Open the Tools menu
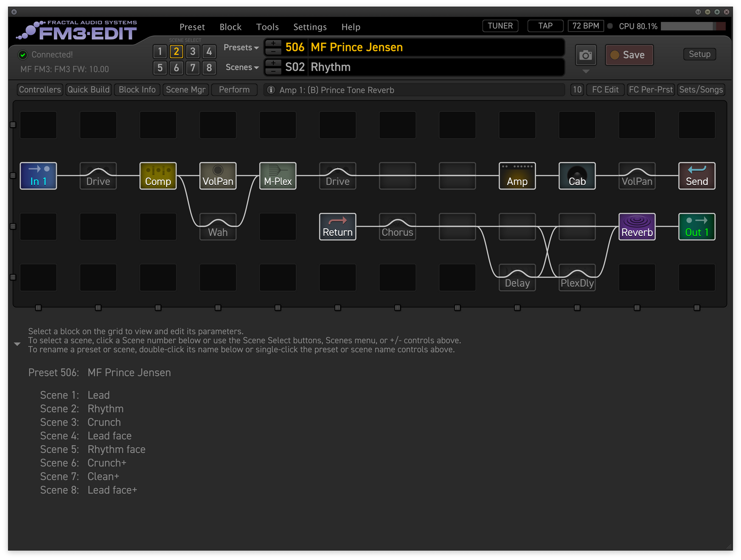Image resolution: width=741 pixels, height=560 pixels. click(267, 27)
